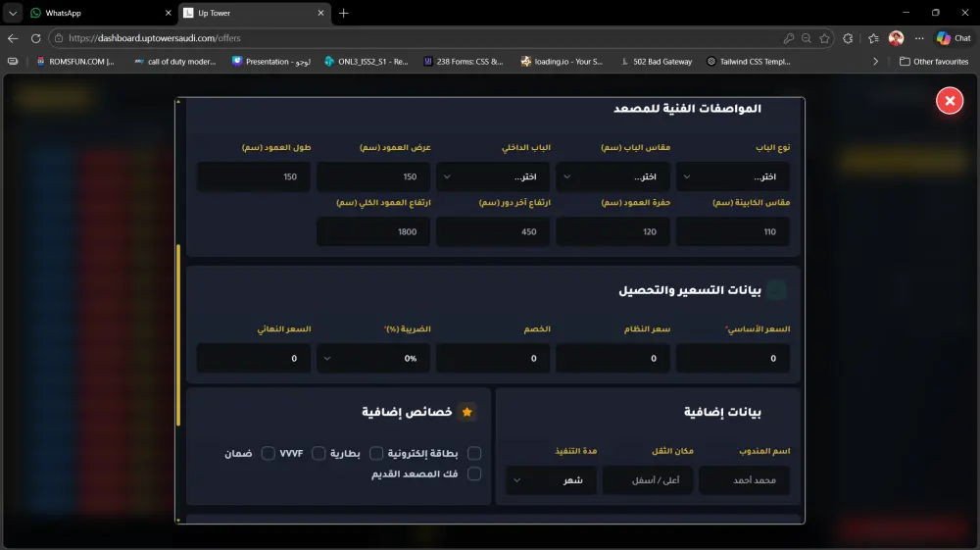The width and height of the screenshot is (980, 550).
Task: Open the مدة التنفيذ dropdown
Action: [x=551, y=480]
